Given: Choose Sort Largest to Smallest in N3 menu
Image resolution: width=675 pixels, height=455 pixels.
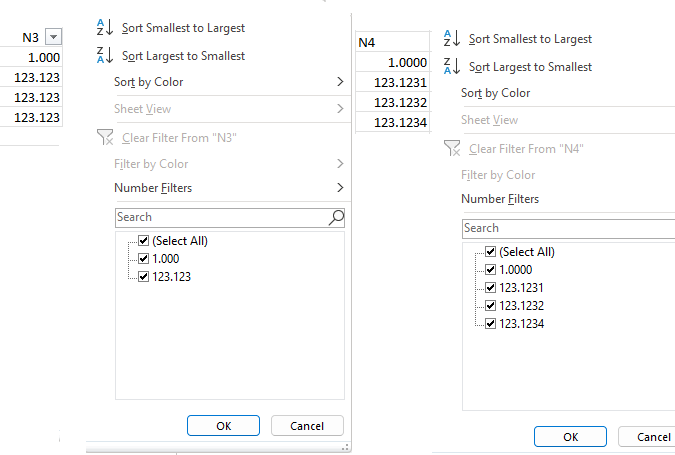Looking at the screenshot, I should [183, 56].
